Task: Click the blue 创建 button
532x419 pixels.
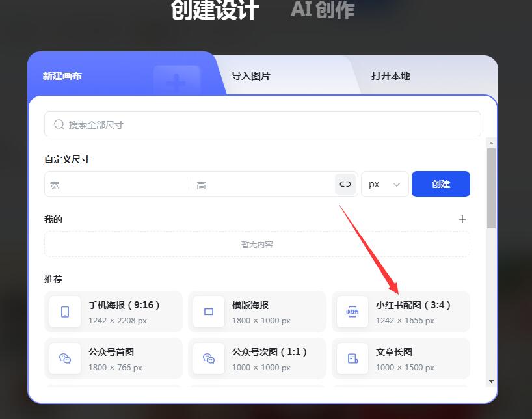Action: [x=440, y=184]
